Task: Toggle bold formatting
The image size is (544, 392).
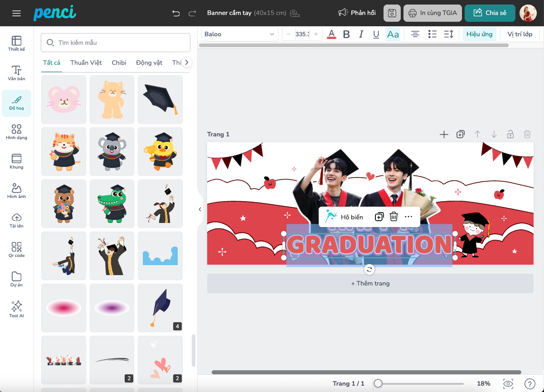Action: click(346, 34)
